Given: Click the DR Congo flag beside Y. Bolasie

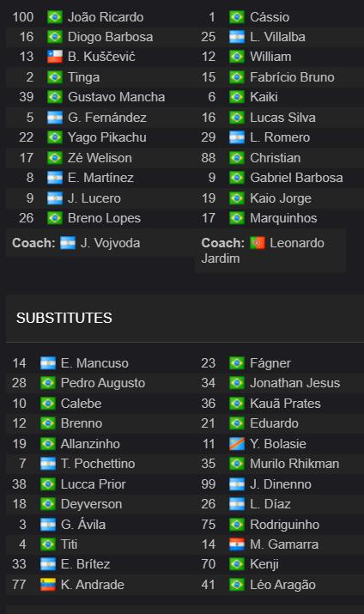Looking at the screenshot, I should click(x=237, y=444).
